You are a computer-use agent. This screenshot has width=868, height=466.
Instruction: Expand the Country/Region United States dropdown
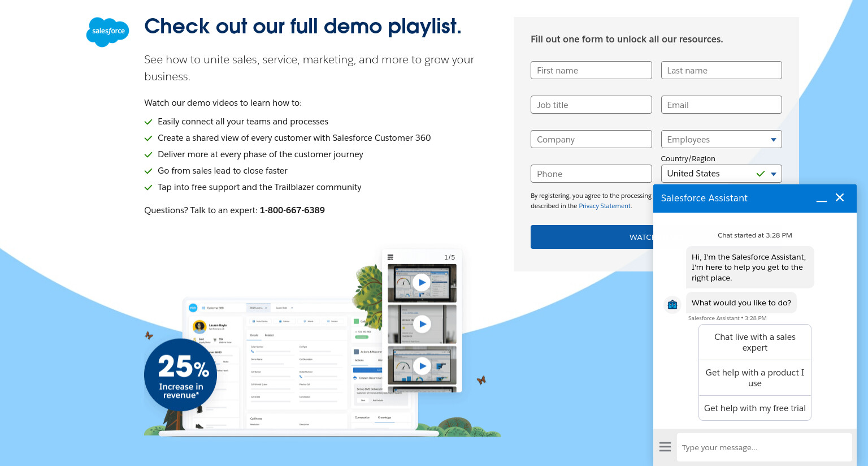(x=721, y=174)
